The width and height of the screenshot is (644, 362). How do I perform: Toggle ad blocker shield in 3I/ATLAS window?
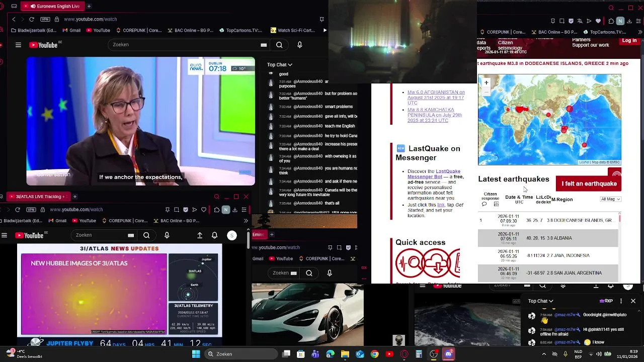pos(186,210)
